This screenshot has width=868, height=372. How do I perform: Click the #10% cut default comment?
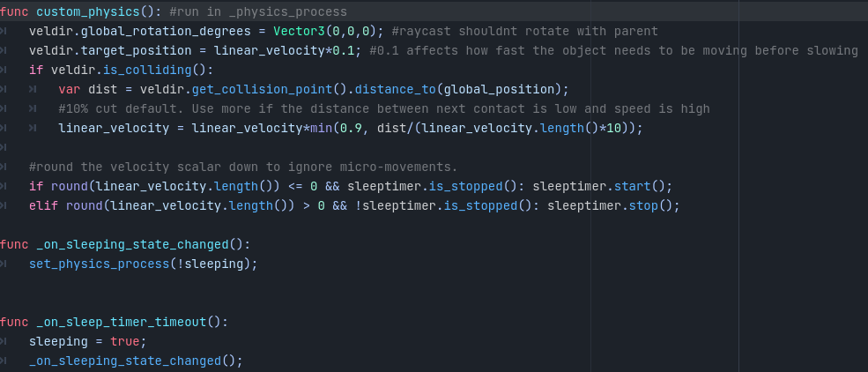pos(384,108)
